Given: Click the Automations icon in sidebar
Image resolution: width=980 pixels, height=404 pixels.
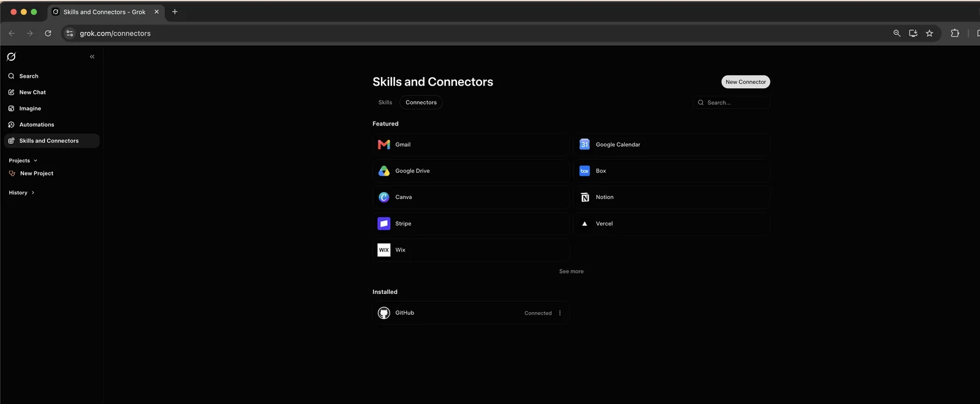Looking at the screenshot, I should (11, 125).
